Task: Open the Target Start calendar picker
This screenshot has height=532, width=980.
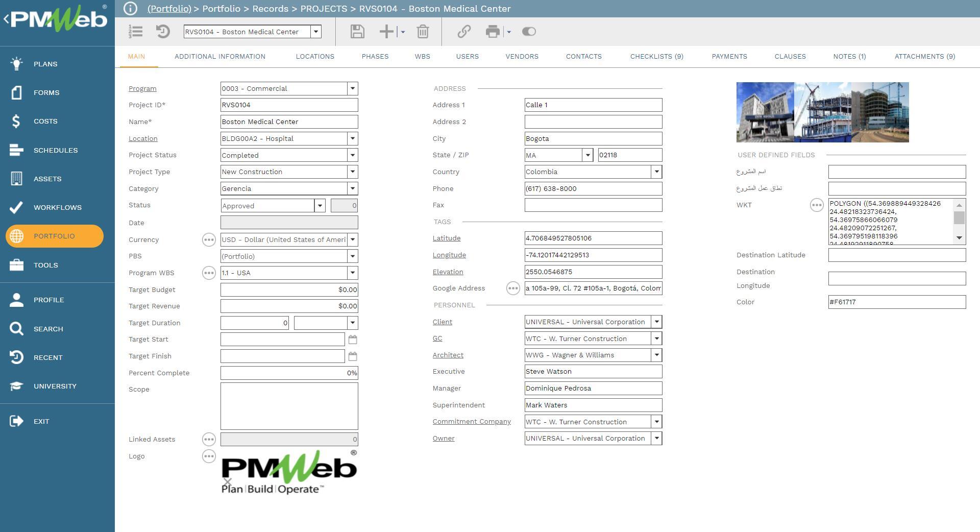Action: pyautogui.click(x=353, y=340)
